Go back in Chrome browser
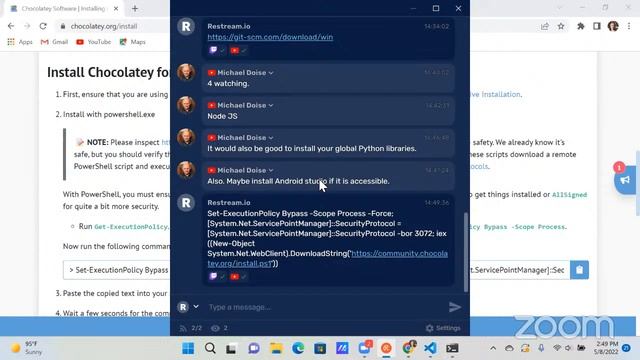The width and height of the screenshot is (640, 360). [x=11, y=26]
